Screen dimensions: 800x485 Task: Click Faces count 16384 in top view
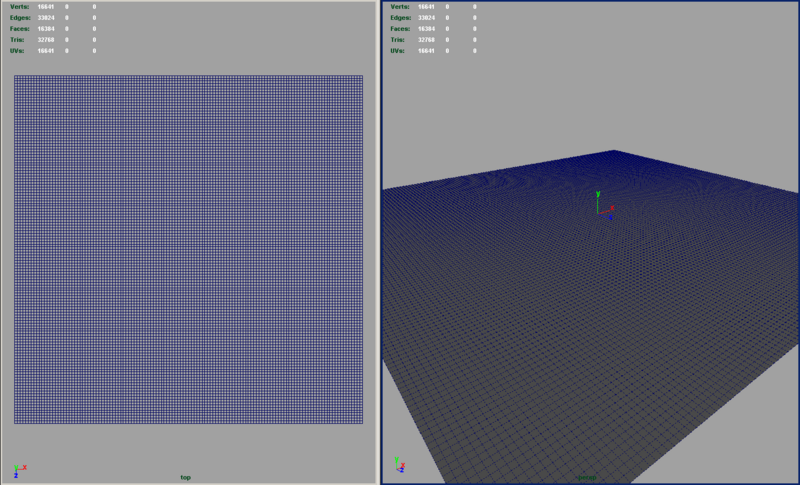(46, 29)
